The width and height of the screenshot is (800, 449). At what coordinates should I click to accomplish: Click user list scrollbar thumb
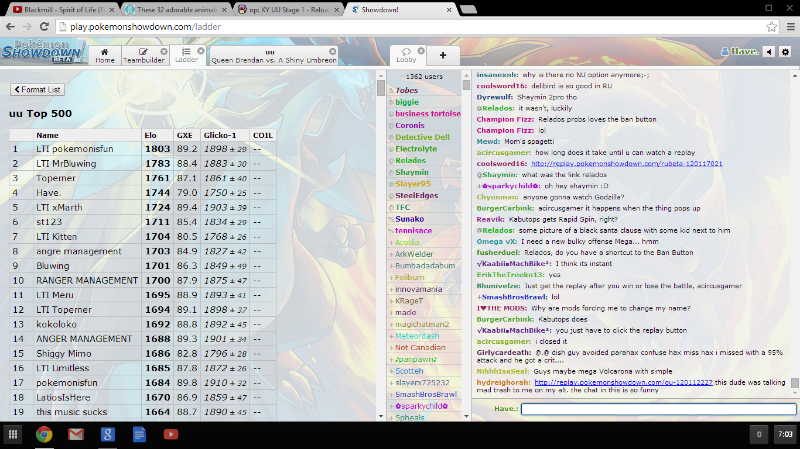tap(466, 85)
